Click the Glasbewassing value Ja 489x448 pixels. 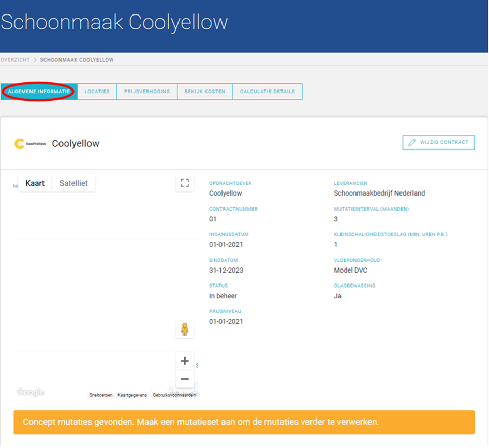[x=338, y=296]
